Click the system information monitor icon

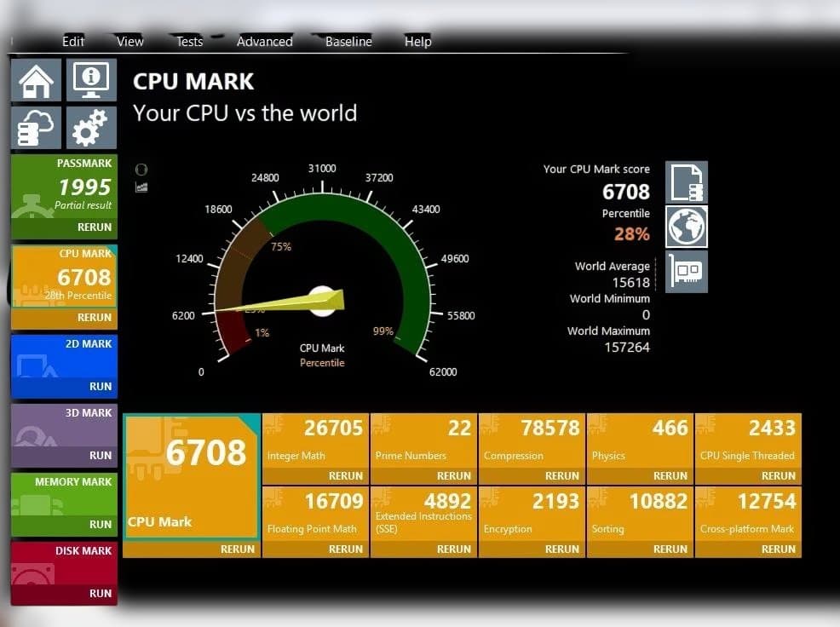tap(91, 79)
